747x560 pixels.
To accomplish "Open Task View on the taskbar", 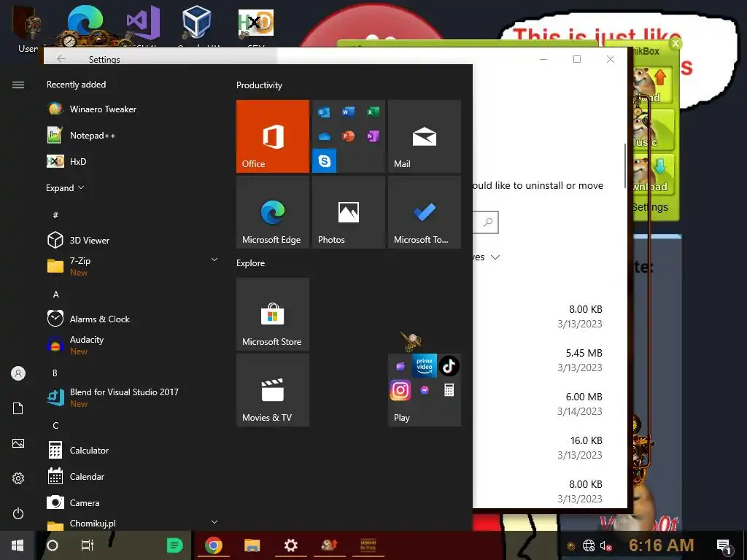I will 88,545.
